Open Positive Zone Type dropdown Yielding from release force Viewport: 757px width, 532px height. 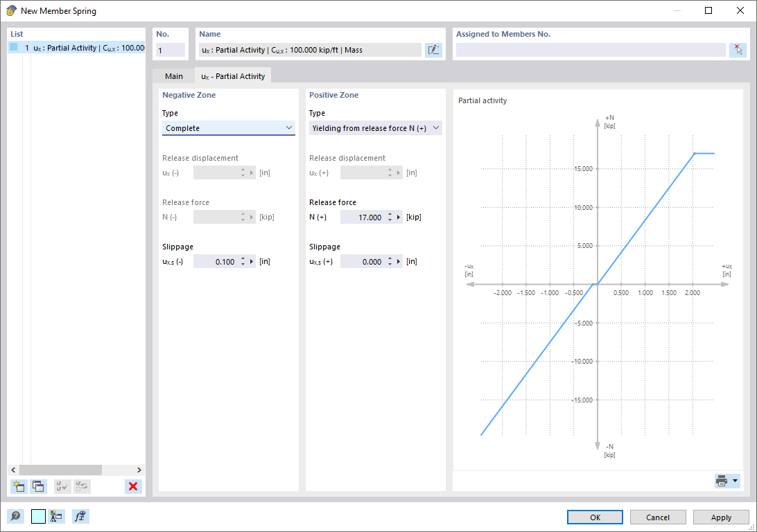tap(375, 128)
